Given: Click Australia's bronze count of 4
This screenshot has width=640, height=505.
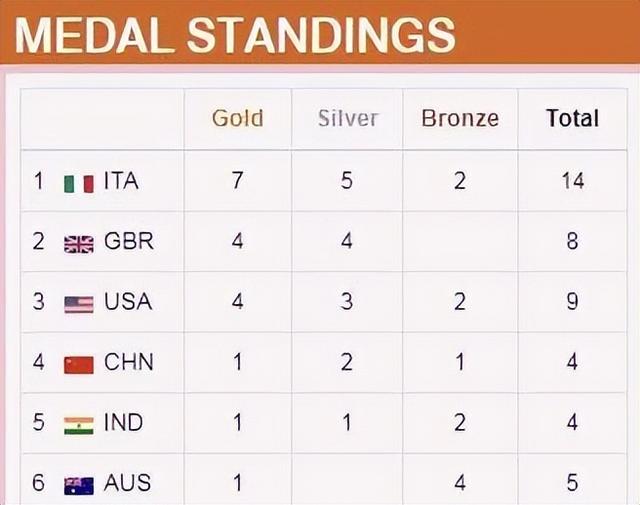Looking at the screenshot, I should pyautogui.click(x=460, y=483).
